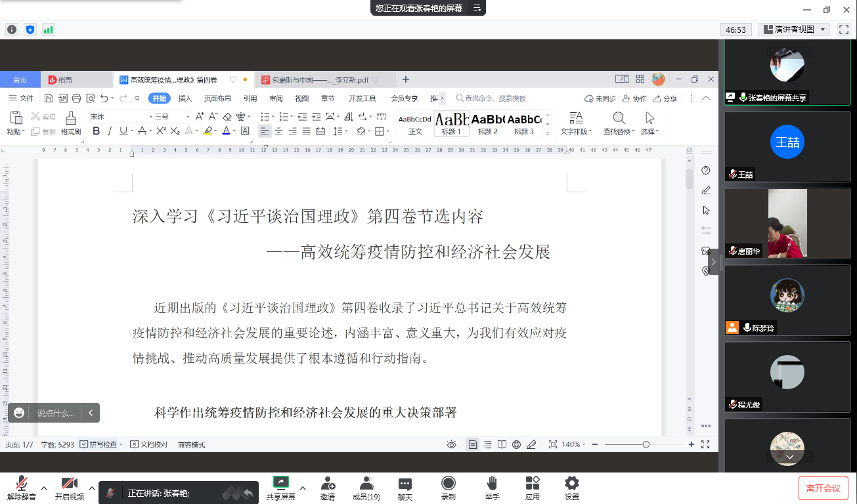Click the 说点什么 chat input box
Image resolution: width=857 pixels, height=504 pixels.
pos(55,413)
